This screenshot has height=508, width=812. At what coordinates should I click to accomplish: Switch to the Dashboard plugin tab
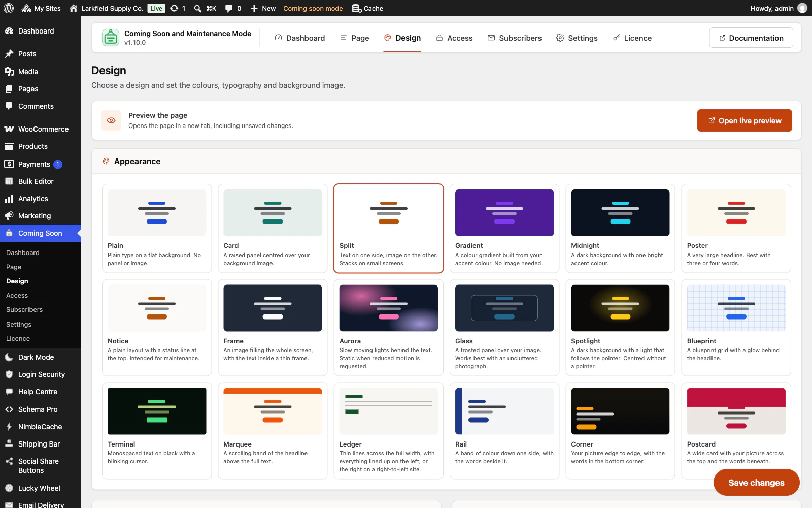tap(299, 38)
